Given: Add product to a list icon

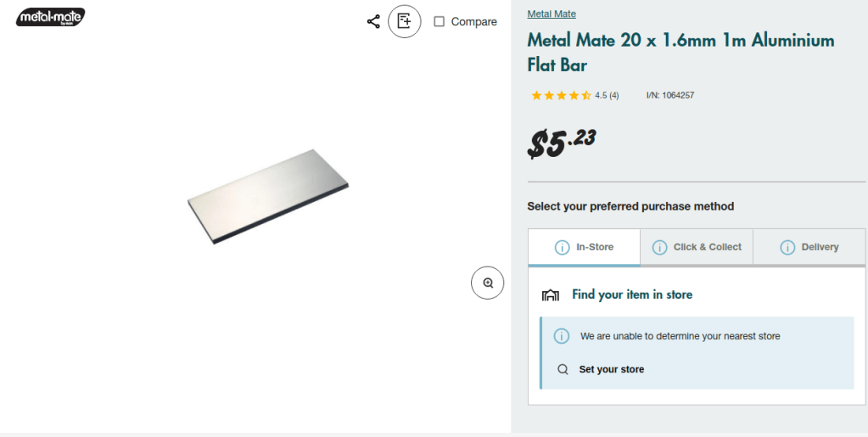Looking at the screenshot, I should [405, 21].
